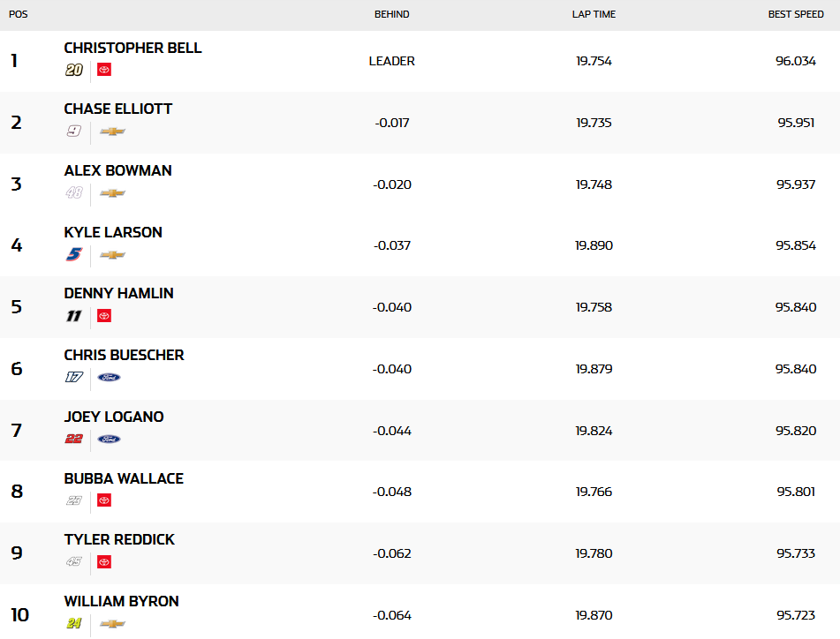Click Alex Bowman's lap time 19.748

coord(594,184)
